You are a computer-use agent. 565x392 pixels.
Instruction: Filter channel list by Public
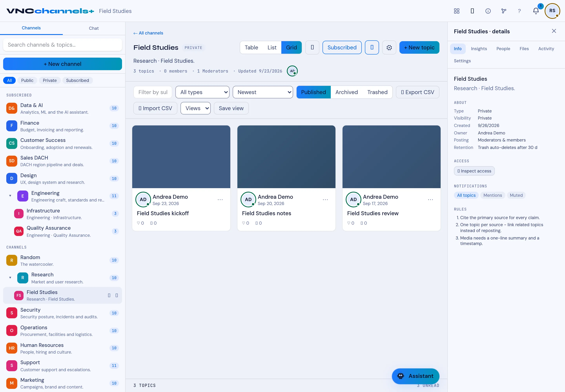(x=27, y=80)
